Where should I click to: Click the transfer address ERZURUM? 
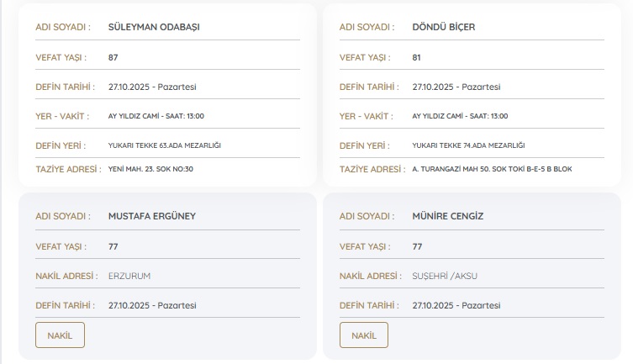[x=129, y=276]
